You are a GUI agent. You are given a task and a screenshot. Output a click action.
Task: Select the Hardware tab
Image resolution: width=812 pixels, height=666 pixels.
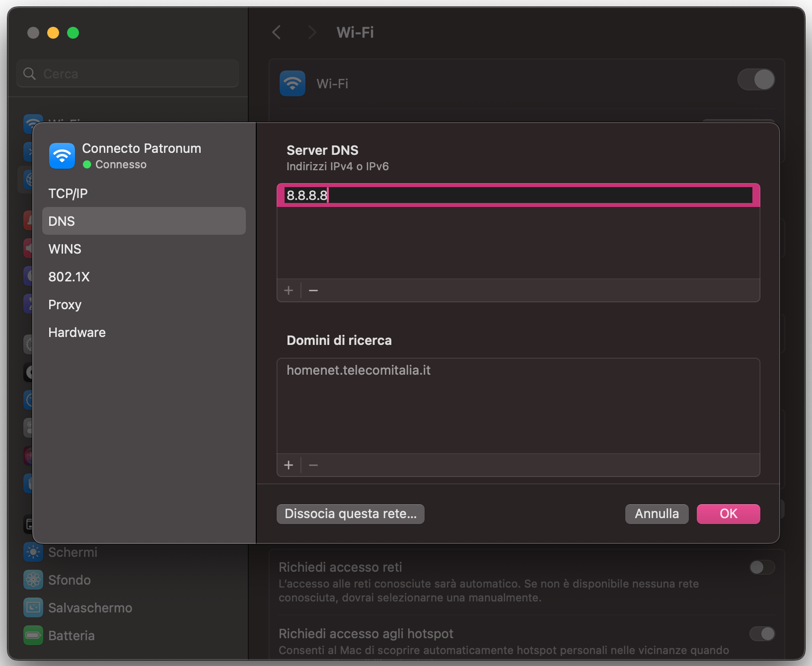(x=77, y=332)
